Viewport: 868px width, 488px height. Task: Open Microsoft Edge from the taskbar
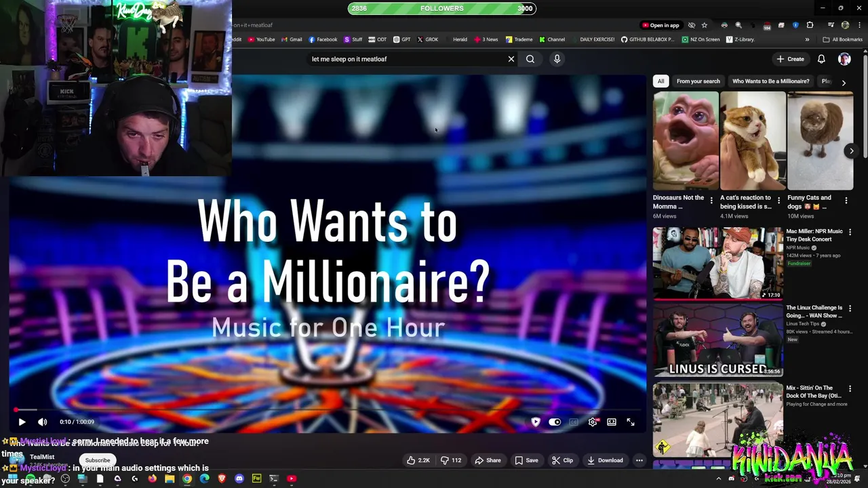coord(204,479)
